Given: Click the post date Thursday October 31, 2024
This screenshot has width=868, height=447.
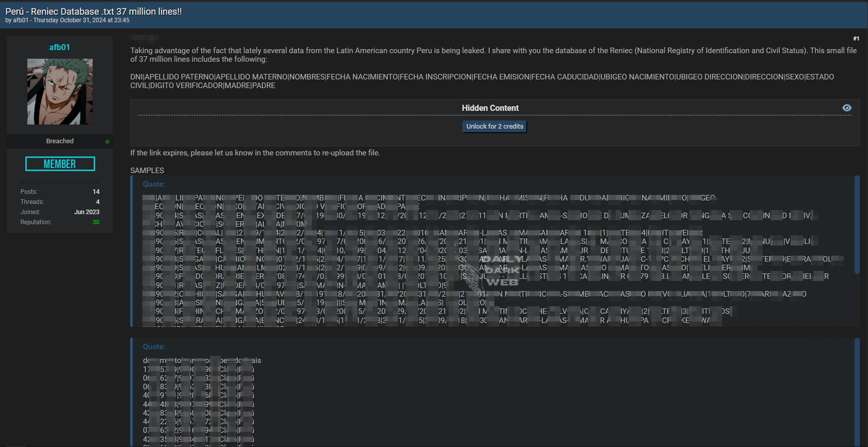Looking at the screenshot, I should point(81,20).
